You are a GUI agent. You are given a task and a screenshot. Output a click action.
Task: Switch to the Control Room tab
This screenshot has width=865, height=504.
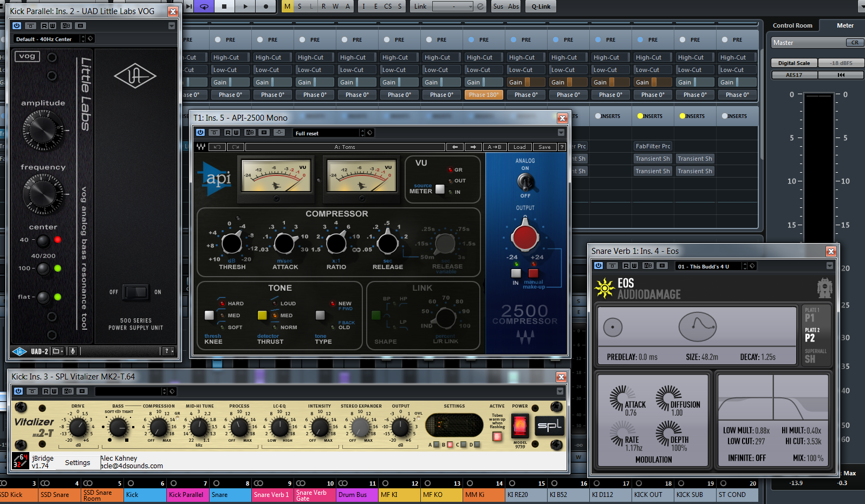click(792, 25)
